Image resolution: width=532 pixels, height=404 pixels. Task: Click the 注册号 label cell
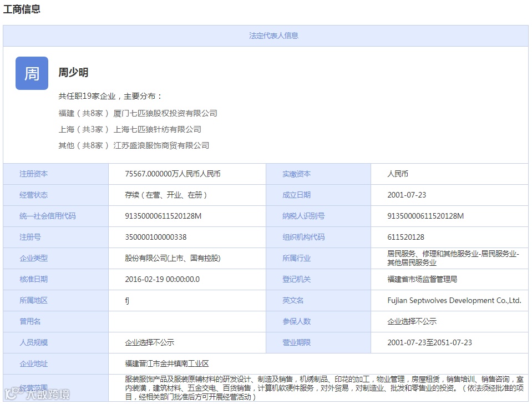[x=56, y=237]
